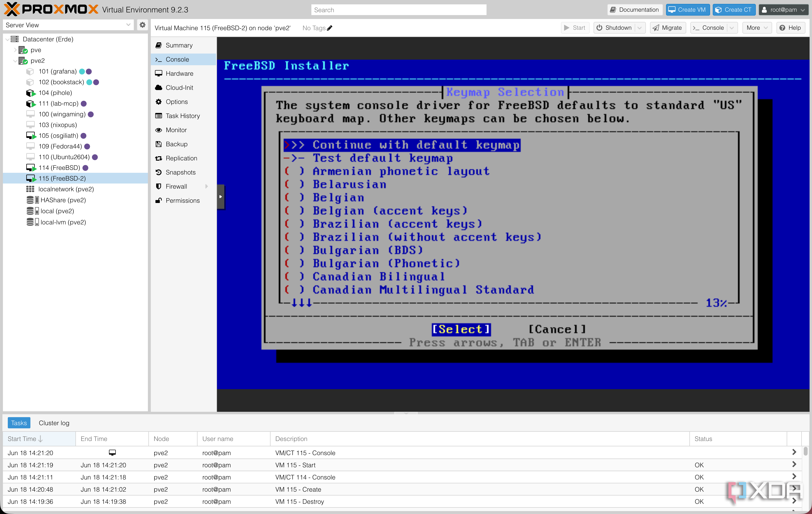This screenshot has width=812, height=514.
Task: Click the Datacenter (Erde) server icon
Action: [x=15, y=39]
